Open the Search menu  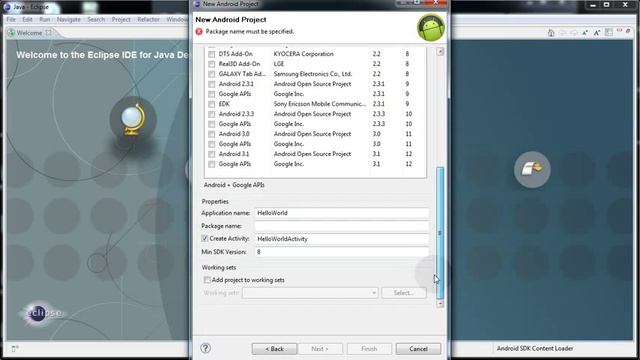pyautogui.click(x=96, y=19)
